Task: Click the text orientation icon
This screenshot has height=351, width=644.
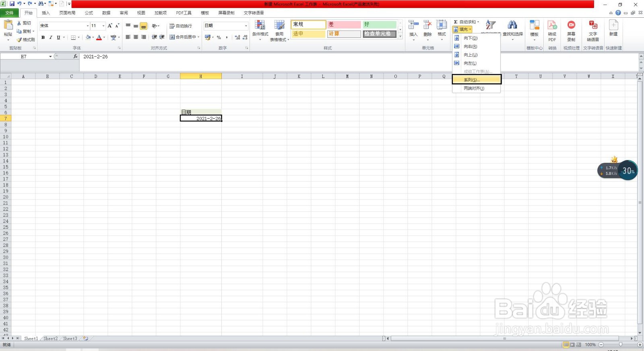Action: click(155, 26)
